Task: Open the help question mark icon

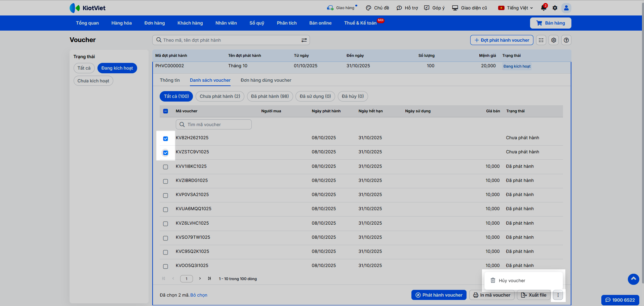Action: (566, 40)
